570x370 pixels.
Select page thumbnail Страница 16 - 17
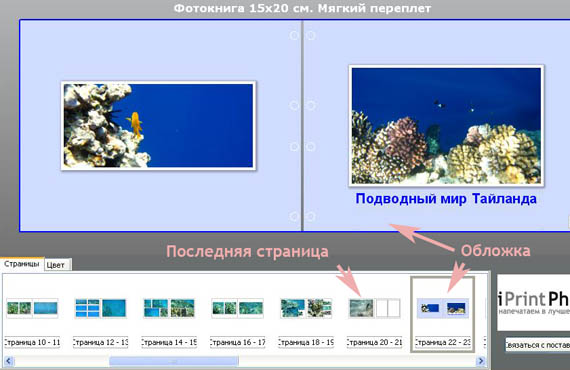237,308
